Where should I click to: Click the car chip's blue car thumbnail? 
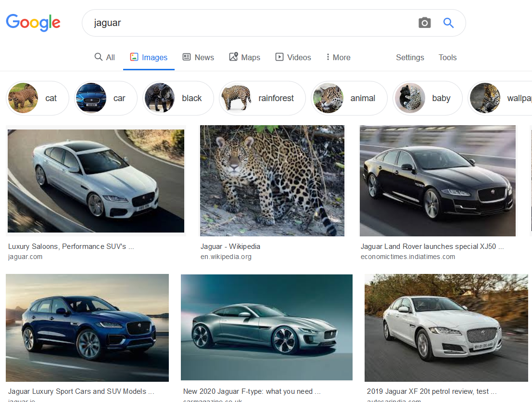(x=91, y=98)
